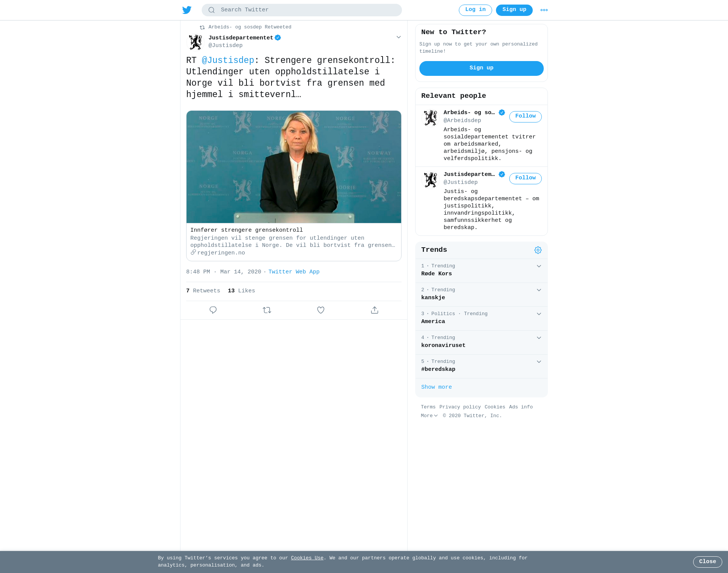Retweet using the retweet arrows icon
This screenshot has width=728, height=573.
(267, 310)
